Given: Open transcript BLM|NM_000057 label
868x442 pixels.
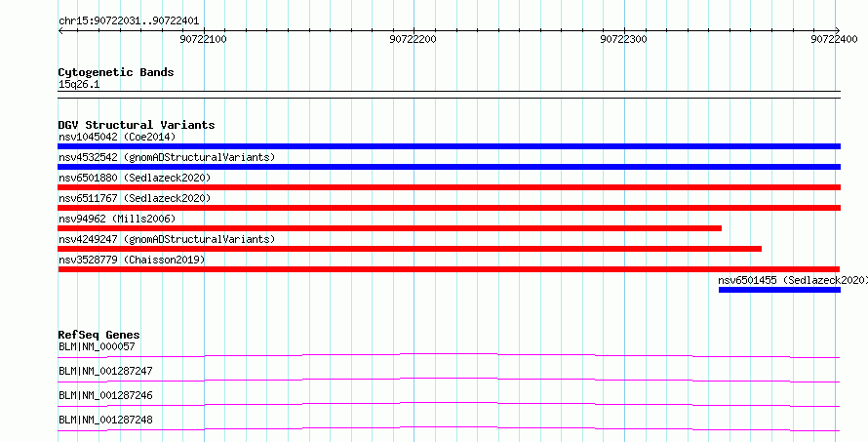Looking at the screenshot, I should pos(97,346).
